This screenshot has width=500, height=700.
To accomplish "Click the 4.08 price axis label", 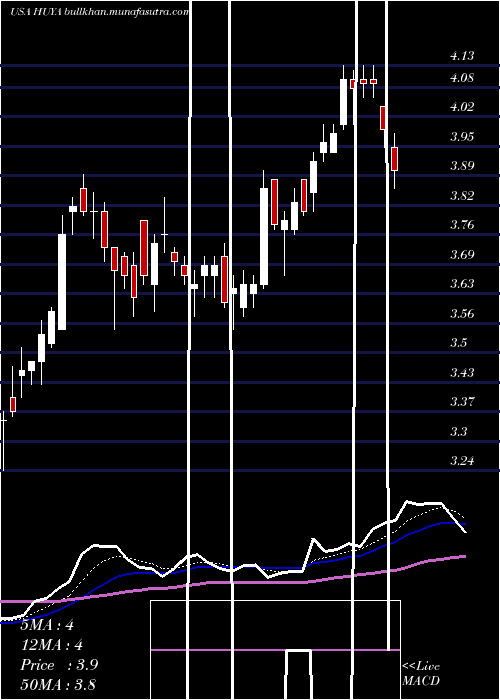I will click(x=462, y=78).
